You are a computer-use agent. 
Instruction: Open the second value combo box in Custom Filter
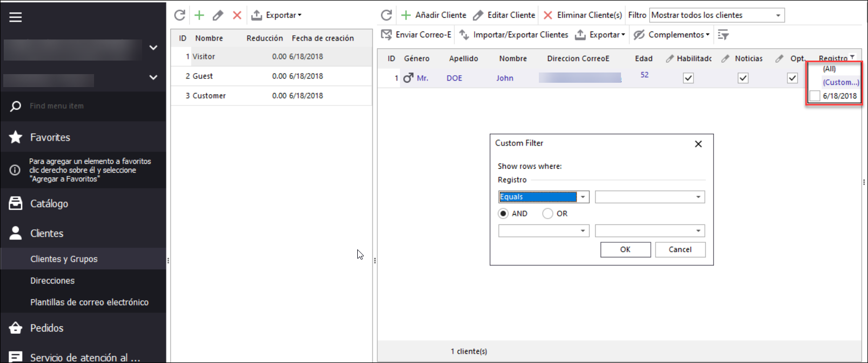pos(650,231)
